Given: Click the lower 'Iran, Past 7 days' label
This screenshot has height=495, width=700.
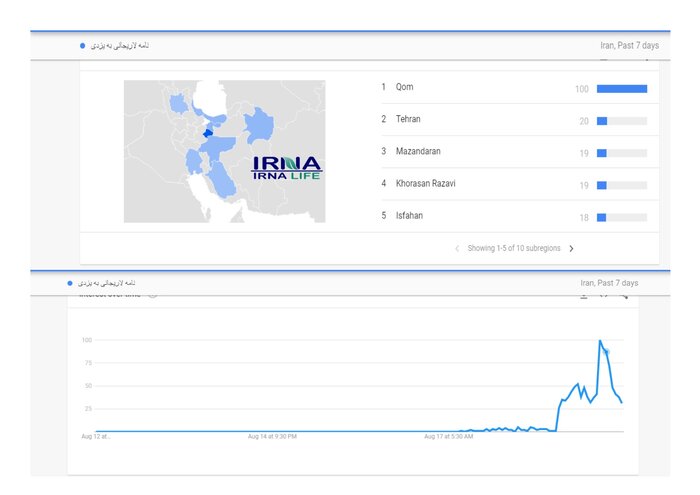Looking at the screenshot, I should click(608, 283).
